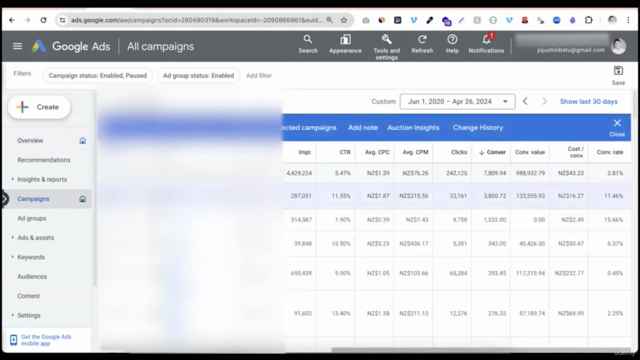Save the current filter view
The width and height of the screenshot is (640, 360).
point(618,76)
